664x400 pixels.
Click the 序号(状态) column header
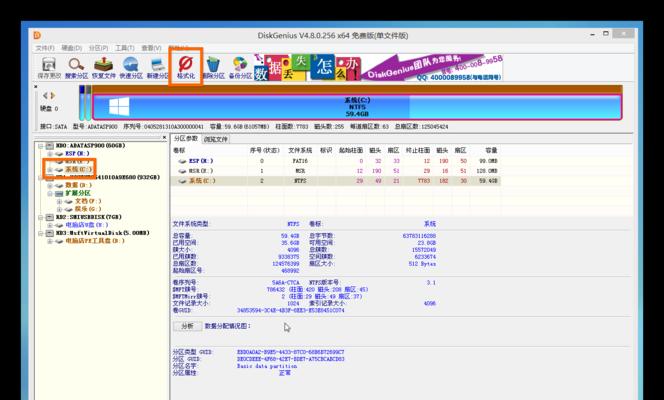pyautogui.click(x=267, y=151)
